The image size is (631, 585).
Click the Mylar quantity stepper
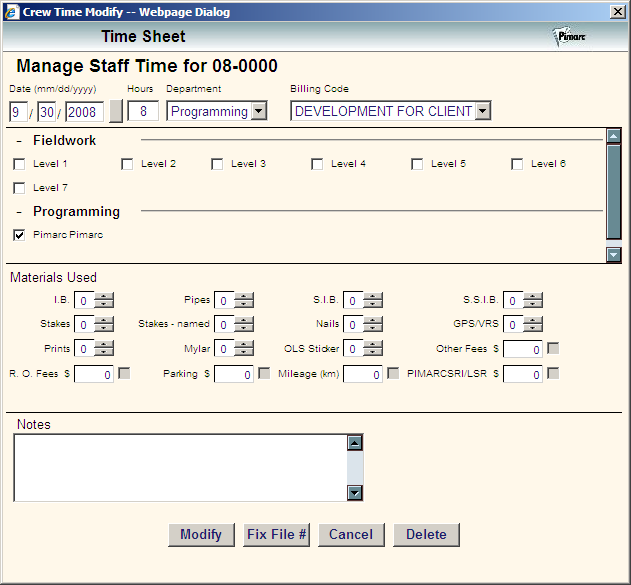click(244, 348)
